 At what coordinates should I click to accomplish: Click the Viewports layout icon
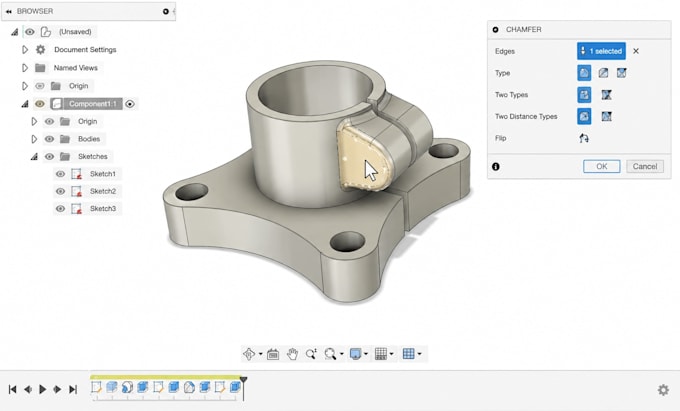pyautogui.click(x=409, y=354)
